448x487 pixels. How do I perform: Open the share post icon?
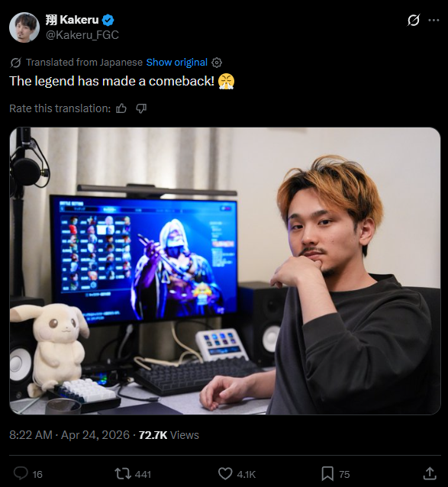pos(430,474)
